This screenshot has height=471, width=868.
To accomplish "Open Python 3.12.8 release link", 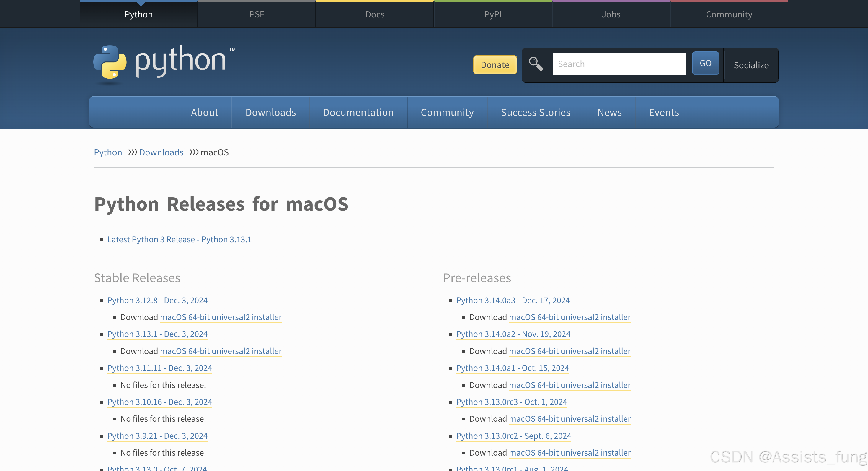I will click(x=157, y=300).
